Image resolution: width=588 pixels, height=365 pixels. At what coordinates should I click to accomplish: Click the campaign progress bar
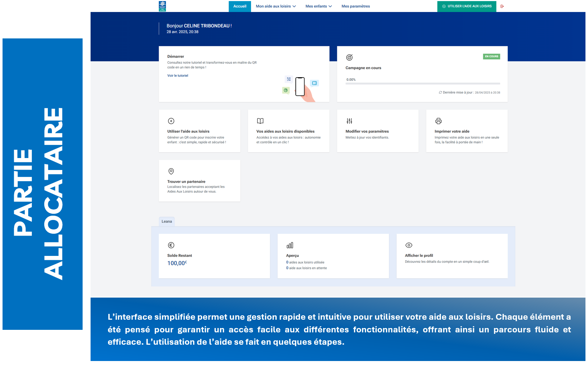point(422,84)
